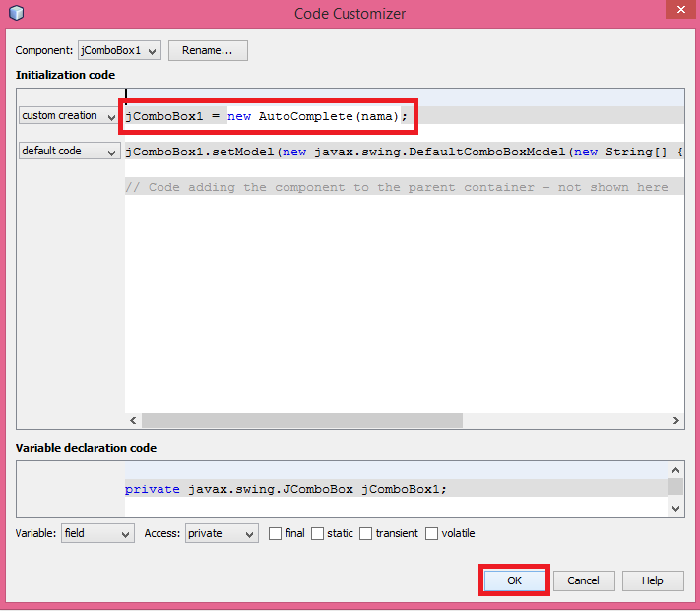
Task: Click the NetBeans cube icon in title bar
Action: click(16, 13)
